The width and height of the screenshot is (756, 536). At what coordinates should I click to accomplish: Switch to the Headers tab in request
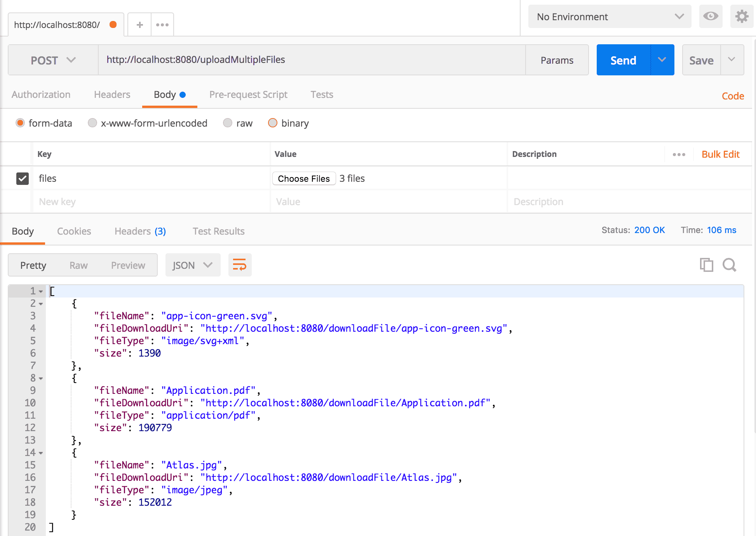pos(111,94)
